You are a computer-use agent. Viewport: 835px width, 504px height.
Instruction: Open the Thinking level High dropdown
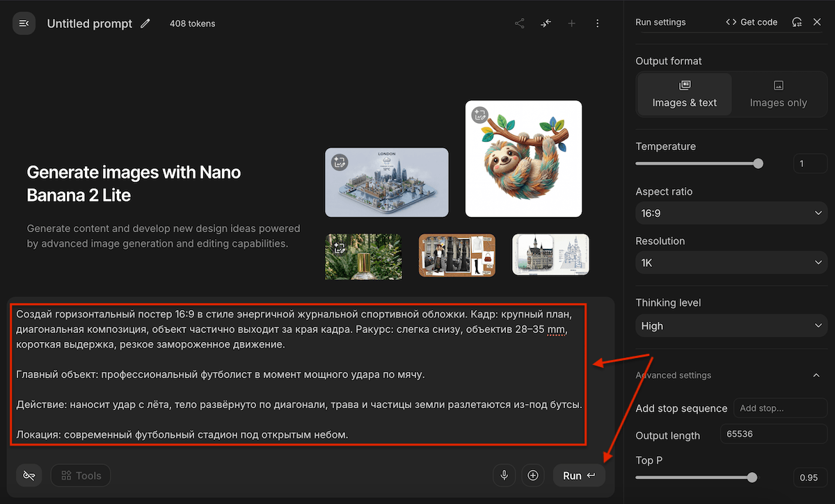pos(731,325)
